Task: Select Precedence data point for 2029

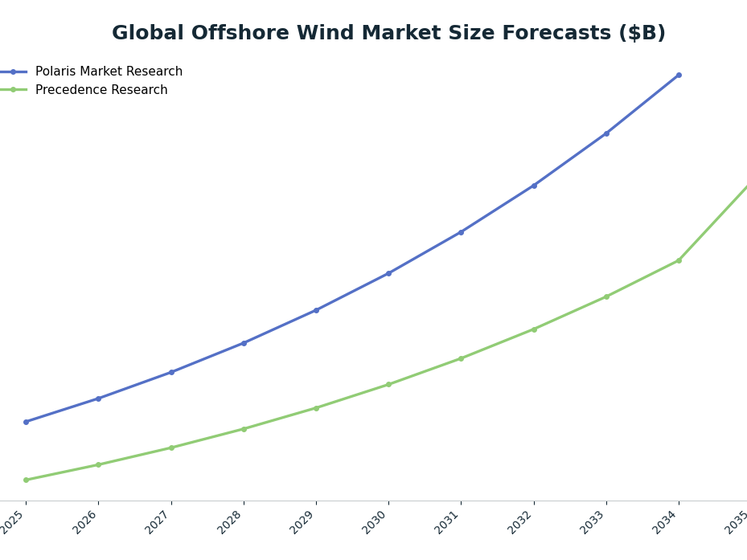Action: [x=316, y=408]
